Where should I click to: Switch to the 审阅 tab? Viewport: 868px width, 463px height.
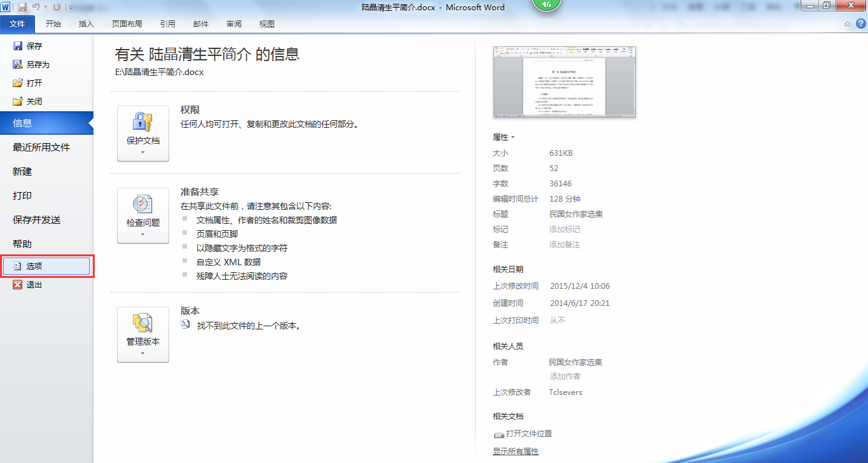[x=234, y=24]
